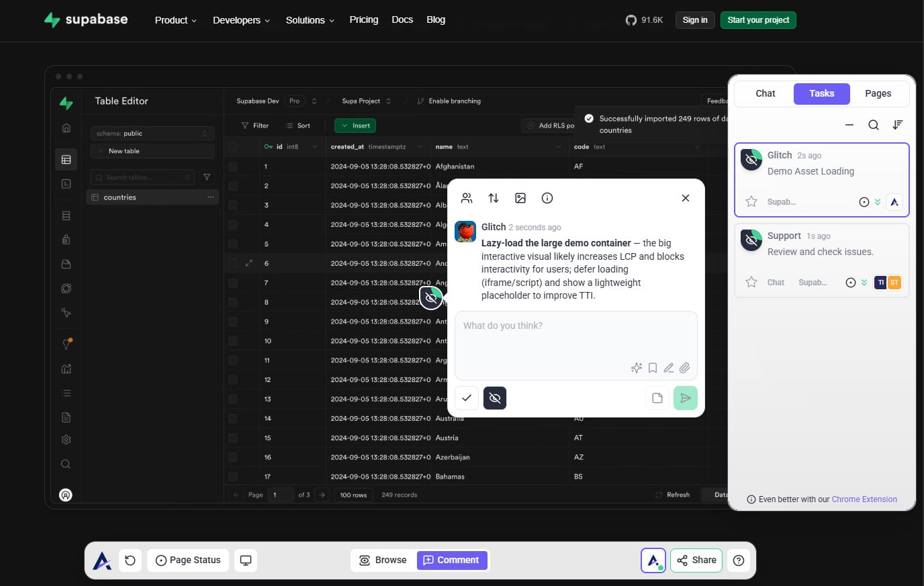This screenshot has height=586, width=924.
Task: Toggle the comment's hidden-eye visibility button
Action: coord(495,398)
